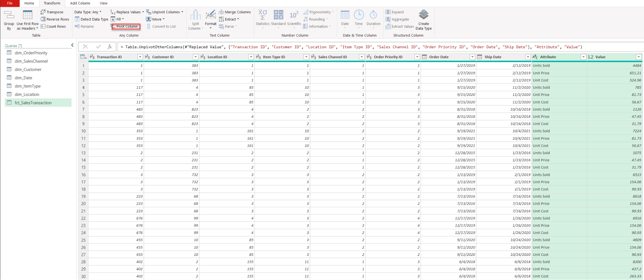The width and height of the screenshot is (644, 280).
Task: Click Extract Values
Action: [400, 26]
